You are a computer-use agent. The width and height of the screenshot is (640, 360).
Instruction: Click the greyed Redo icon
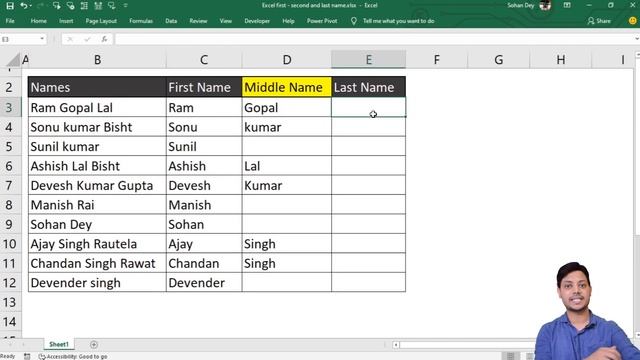point(40,6)
